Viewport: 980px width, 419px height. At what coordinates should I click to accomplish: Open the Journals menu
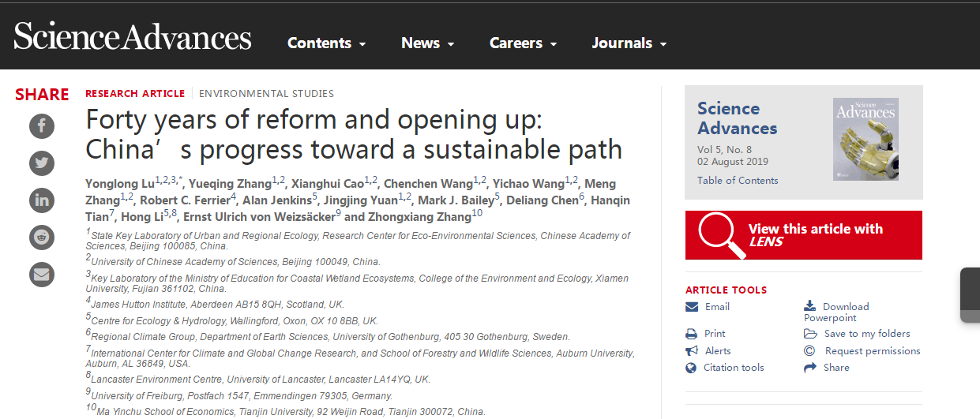629,43
